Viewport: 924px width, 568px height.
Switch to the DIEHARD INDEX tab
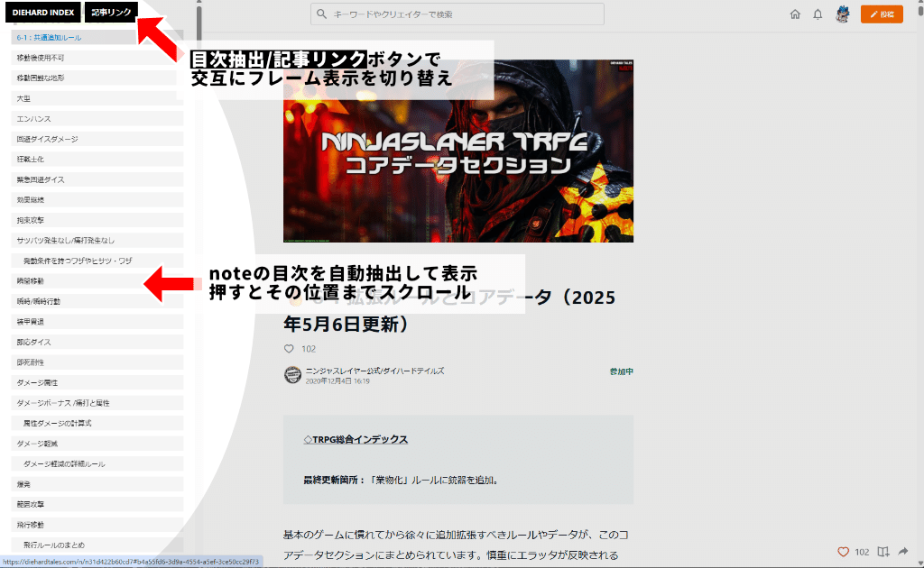click(x=42, y=12)
